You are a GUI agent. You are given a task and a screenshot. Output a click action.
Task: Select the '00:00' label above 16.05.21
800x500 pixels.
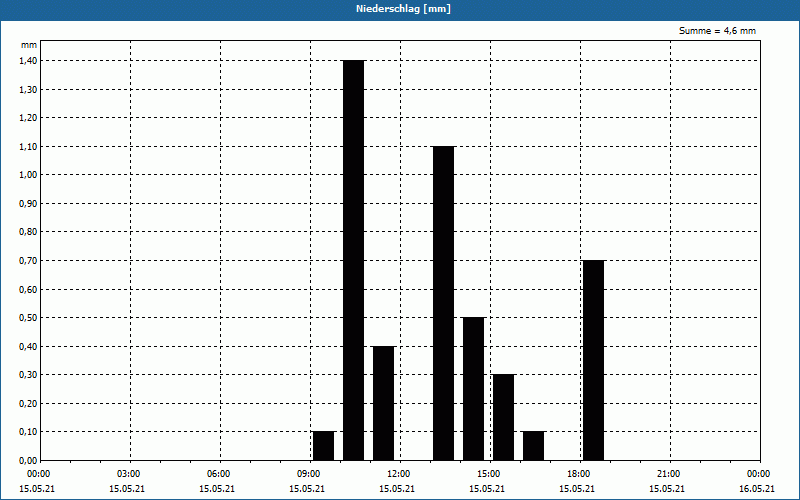760,474
